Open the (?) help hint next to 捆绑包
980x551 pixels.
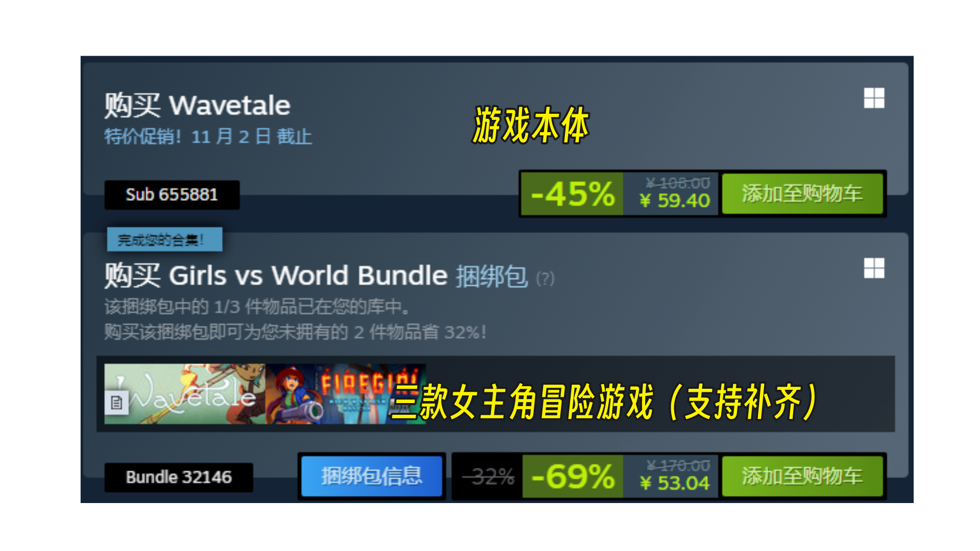545,279
